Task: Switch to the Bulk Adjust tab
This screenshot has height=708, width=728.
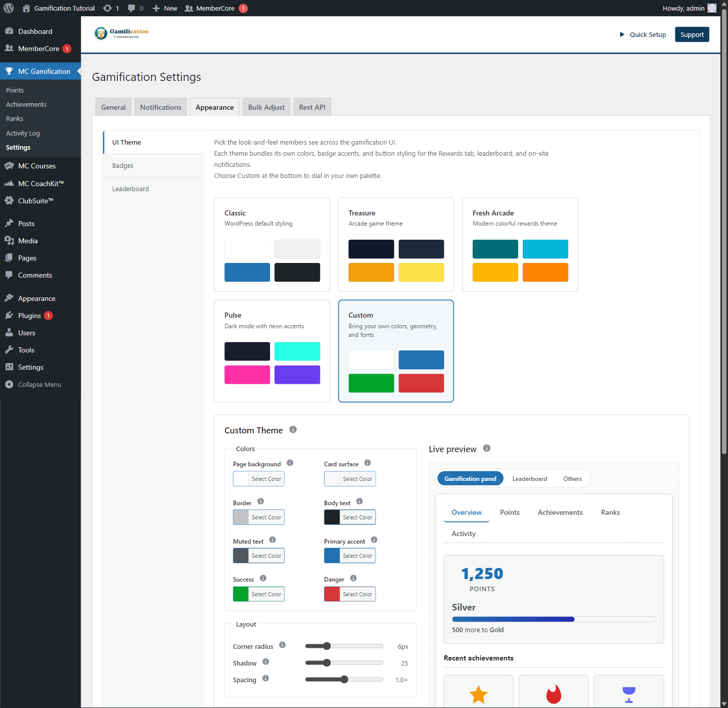Action: pos(266,107)
